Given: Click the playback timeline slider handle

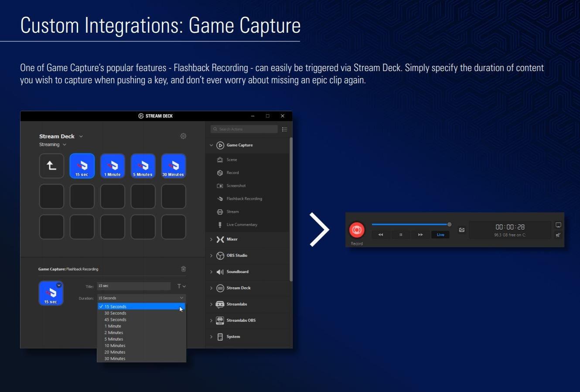Looking at the screenshot, I should [449, 224].
